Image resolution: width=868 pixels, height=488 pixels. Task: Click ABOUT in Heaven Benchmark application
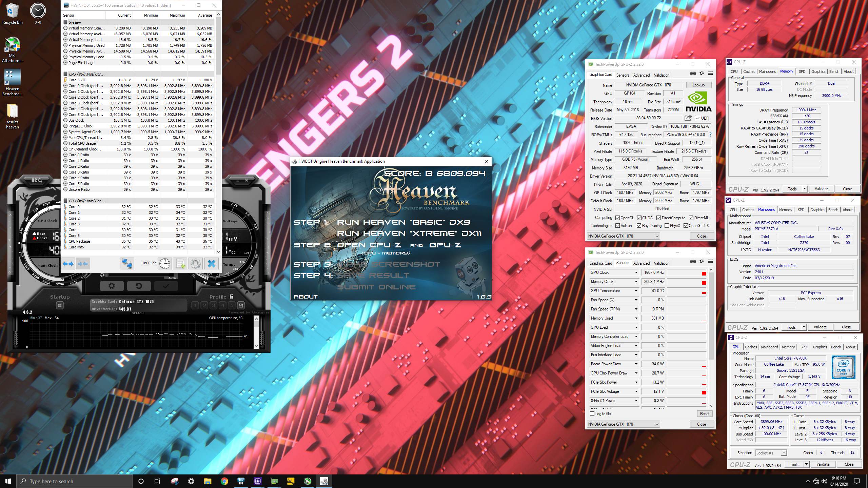305,297
